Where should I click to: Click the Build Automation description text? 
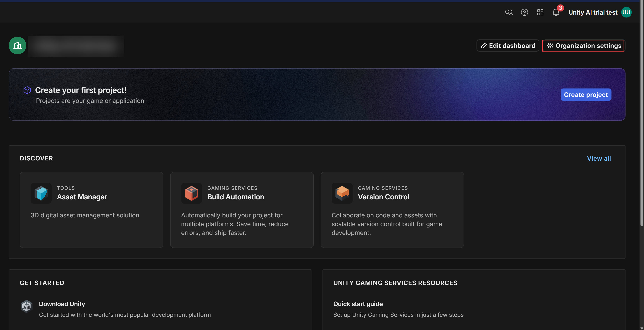[x=235, y=224]
